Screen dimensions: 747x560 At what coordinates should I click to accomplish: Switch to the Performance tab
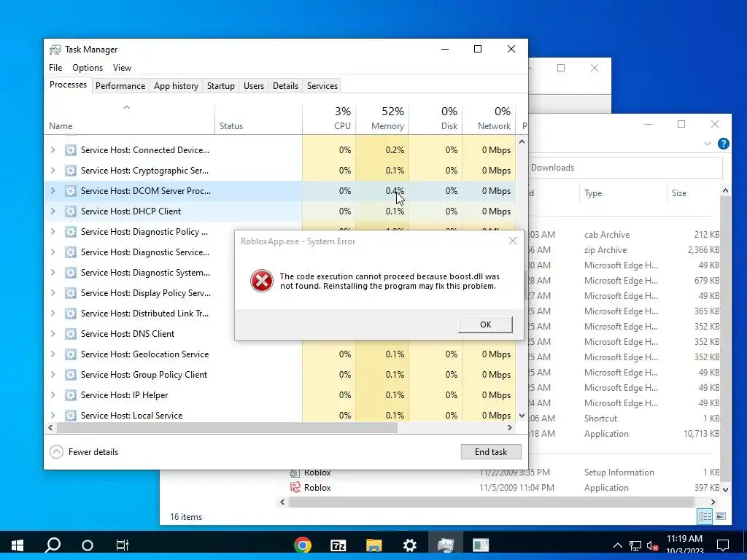[120, 86]
